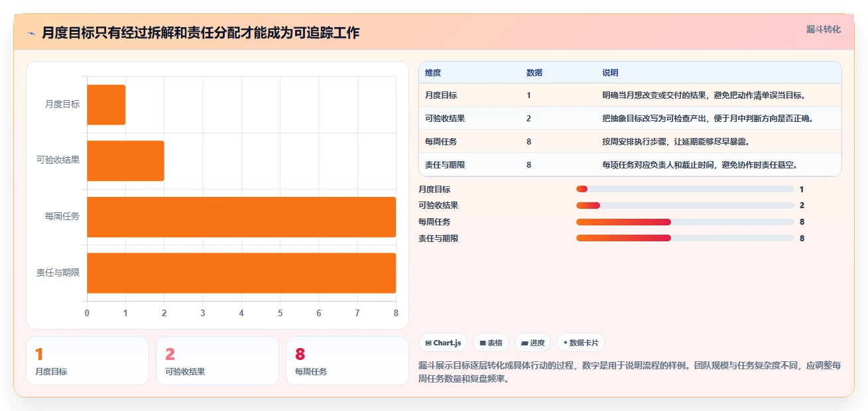This screenshot has height=411, width=868.
Task: Click the 维度 column header
Action: pyautogui.click(x=433, y=72)
